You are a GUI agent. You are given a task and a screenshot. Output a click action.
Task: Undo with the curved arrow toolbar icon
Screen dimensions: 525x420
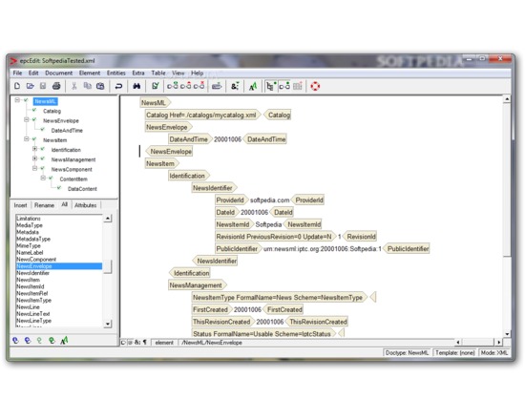click(118, 86)
